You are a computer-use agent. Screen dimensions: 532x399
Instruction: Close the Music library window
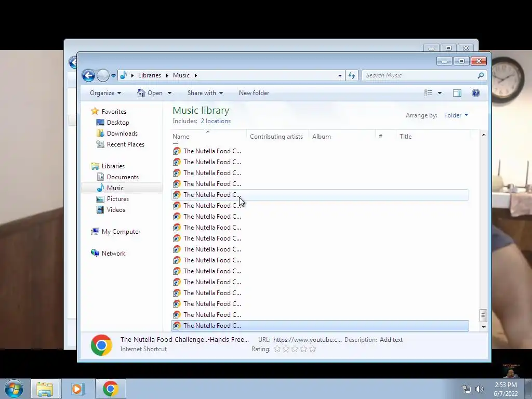point(478,61)
